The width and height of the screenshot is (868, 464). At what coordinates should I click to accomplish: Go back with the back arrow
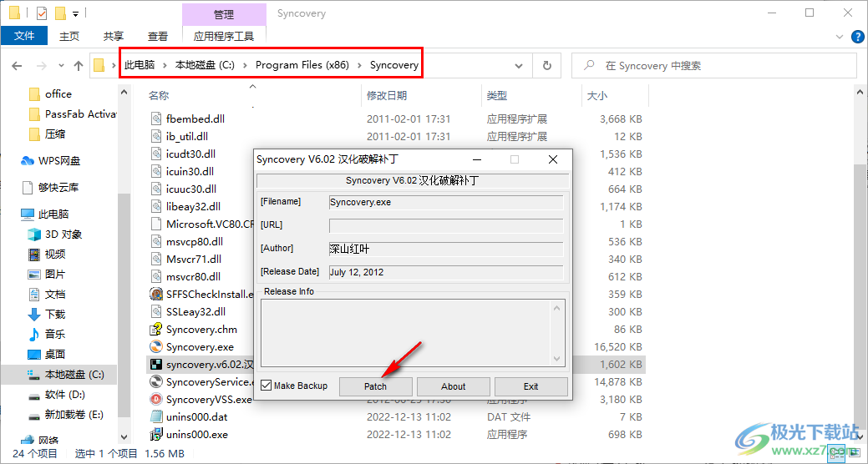click(x=18, y=66)
